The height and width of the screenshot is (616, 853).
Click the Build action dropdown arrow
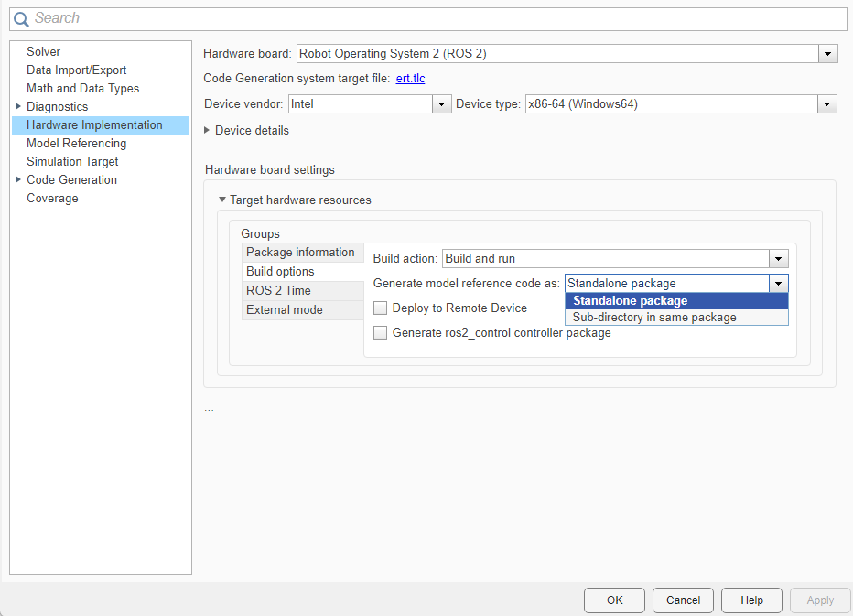click(x=778, y=258)
